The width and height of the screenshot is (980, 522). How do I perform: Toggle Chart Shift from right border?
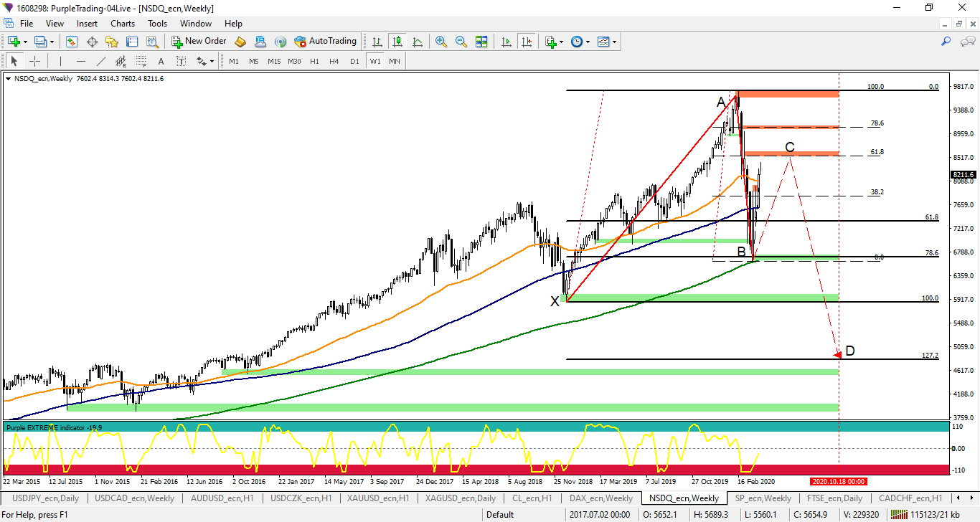coord(527,42)
